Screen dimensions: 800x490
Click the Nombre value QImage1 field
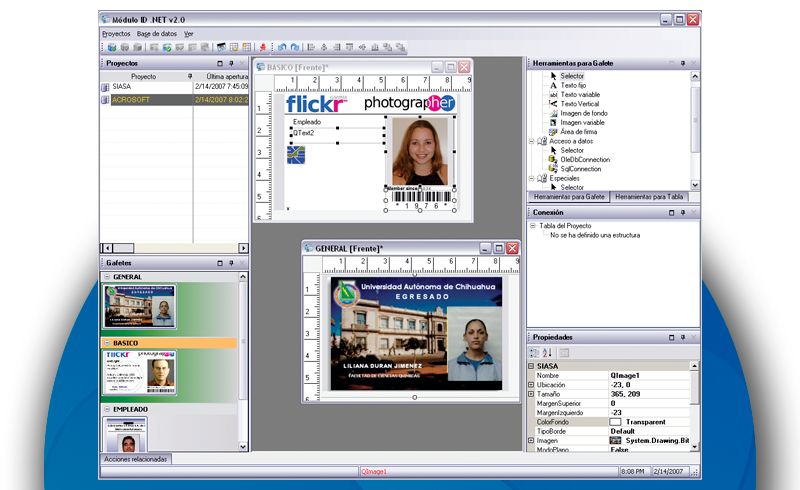pyautogui.click(x=649, y=376)
